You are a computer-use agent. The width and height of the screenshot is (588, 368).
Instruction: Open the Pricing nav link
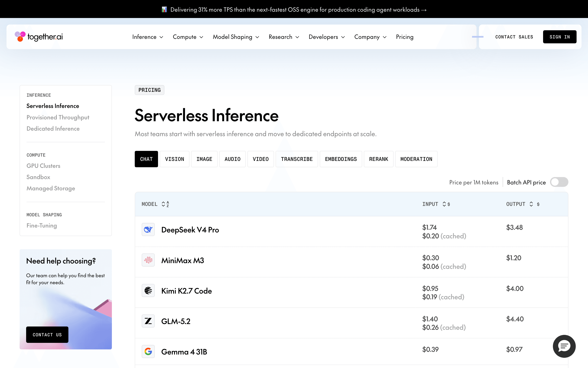point(405,37)
